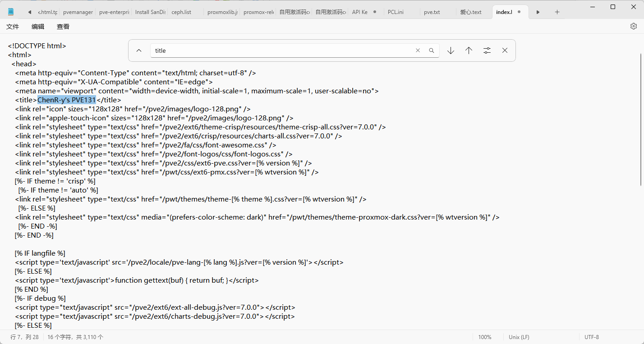
Task: Click the ext-all-debug.js script line
Action: click(x=155, y=307)
